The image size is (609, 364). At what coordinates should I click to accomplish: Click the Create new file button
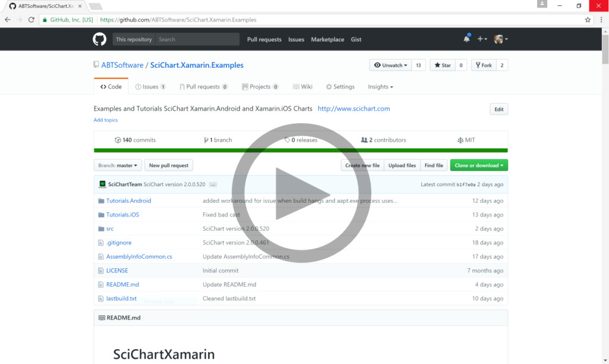tap(362, 165)
